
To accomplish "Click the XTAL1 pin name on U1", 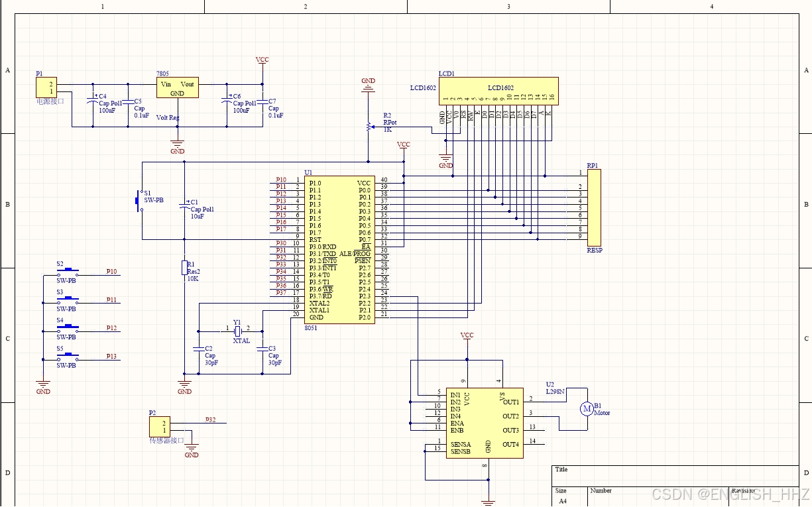I will (x=319, y=310).
